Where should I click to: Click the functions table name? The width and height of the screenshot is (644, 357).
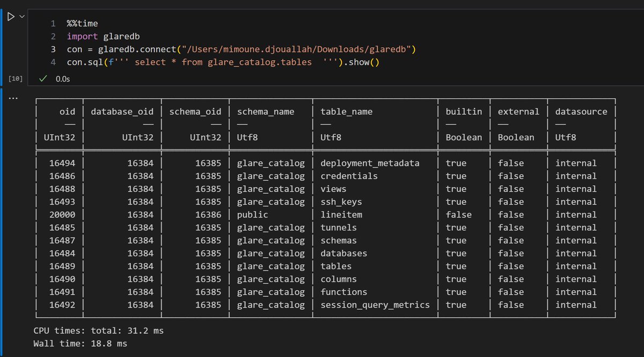point(344,292)
